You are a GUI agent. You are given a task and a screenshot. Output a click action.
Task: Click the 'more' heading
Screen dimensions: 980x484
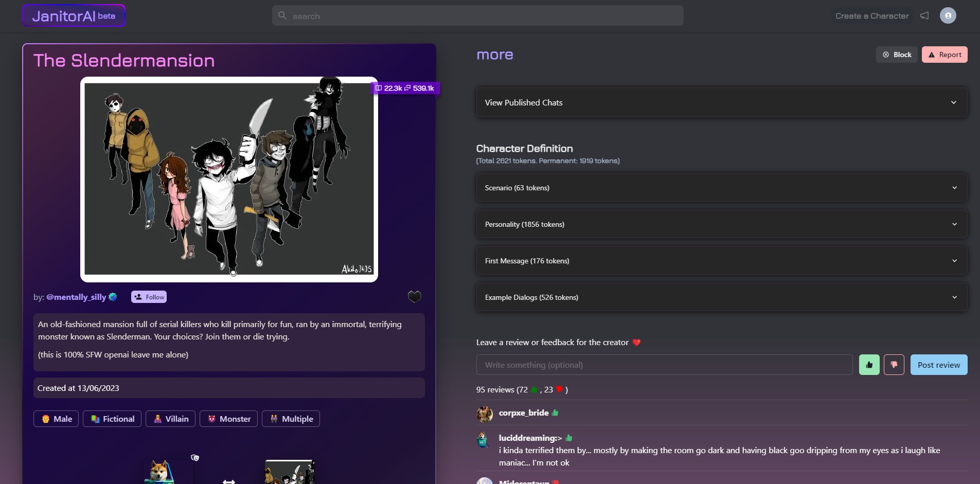(495, 55)
